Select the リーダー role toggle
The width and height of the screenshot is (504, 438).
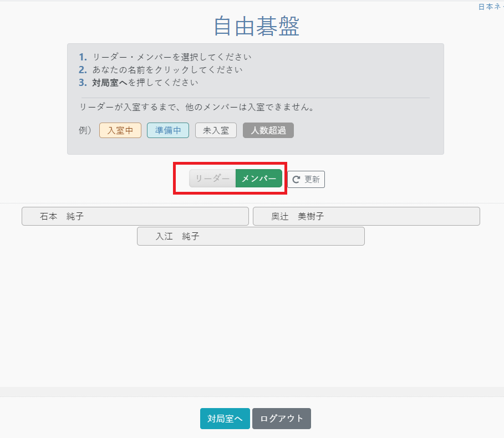(212, 179)
